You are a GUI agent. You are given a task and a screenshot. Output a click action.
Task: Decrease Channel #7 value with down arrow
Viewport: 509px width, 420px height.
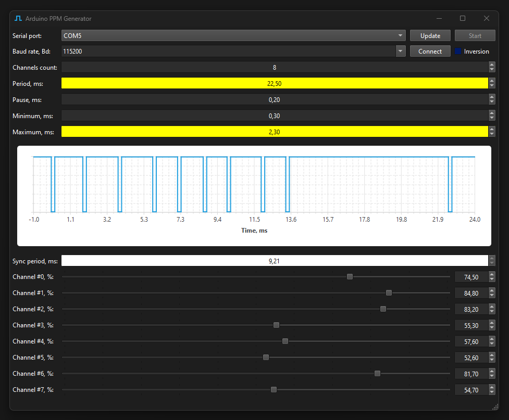(492, 392)
